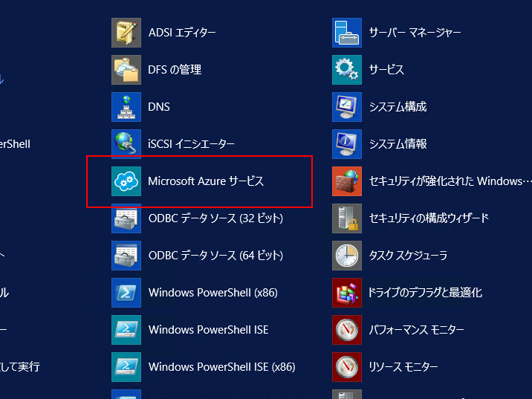
Task: Select the サーバー マネージャー label
Action: 415,33
